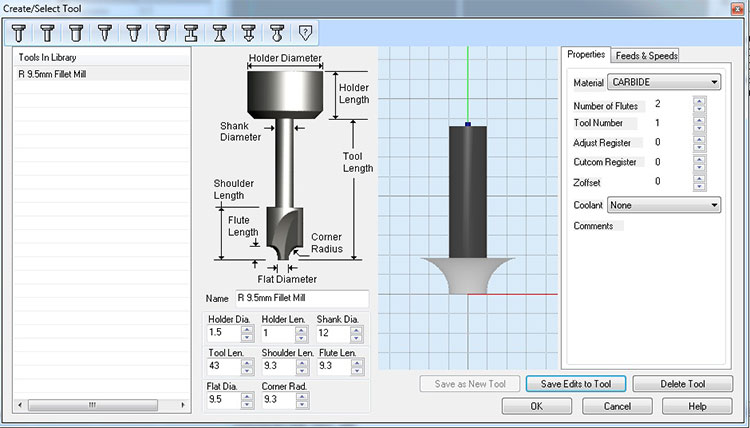Select the pointed vee mill tool icon

coord(105,33)
